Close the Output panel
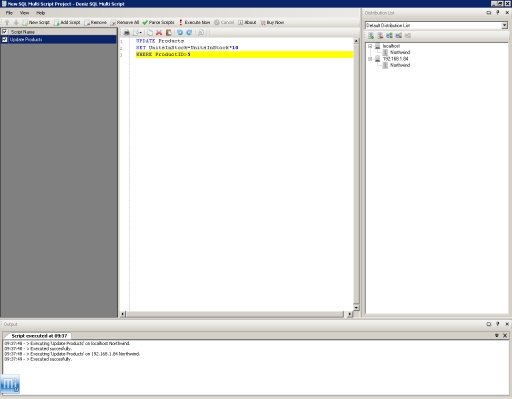 tap(507, 324)
